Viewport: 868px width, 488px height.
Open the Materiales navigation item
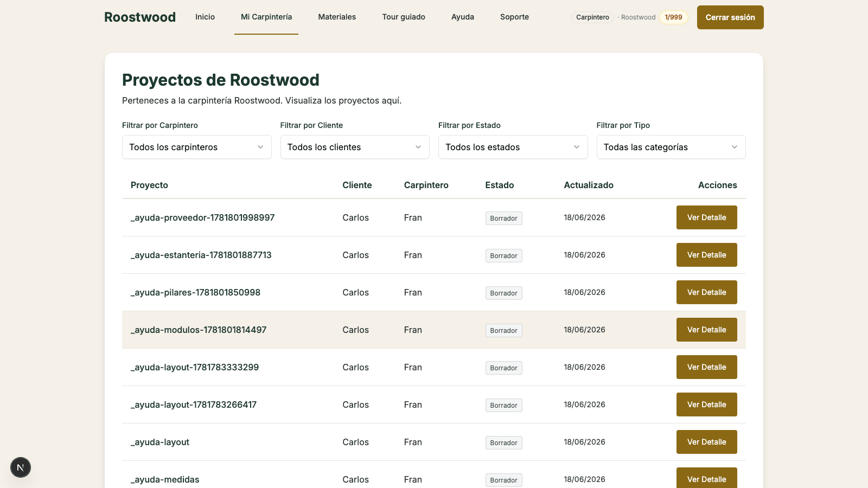337,17
